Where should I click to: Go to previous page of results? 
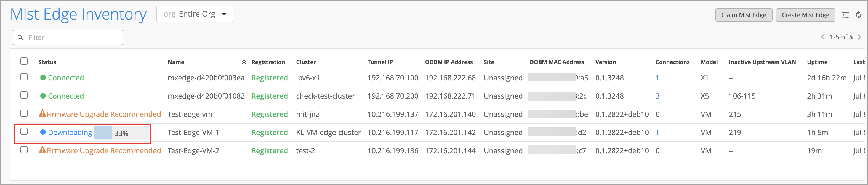click(823, 37)
